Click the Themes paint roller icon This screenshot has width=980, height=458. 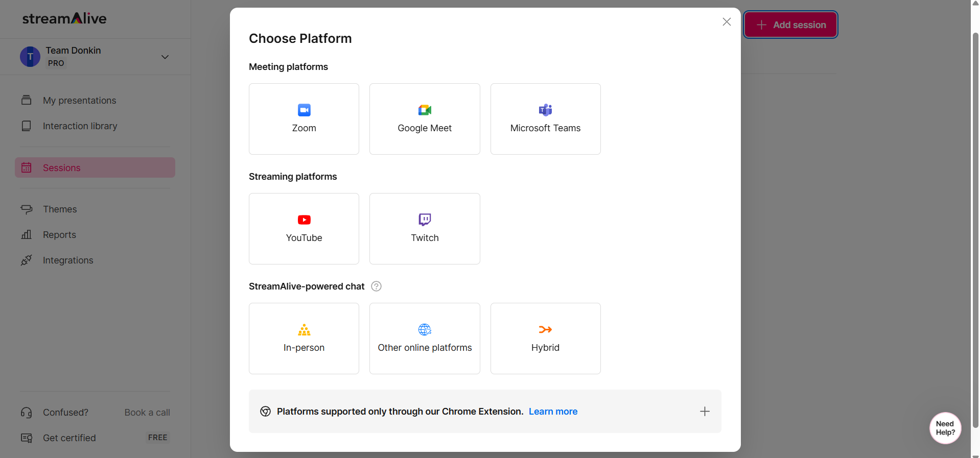pos(27,209)
